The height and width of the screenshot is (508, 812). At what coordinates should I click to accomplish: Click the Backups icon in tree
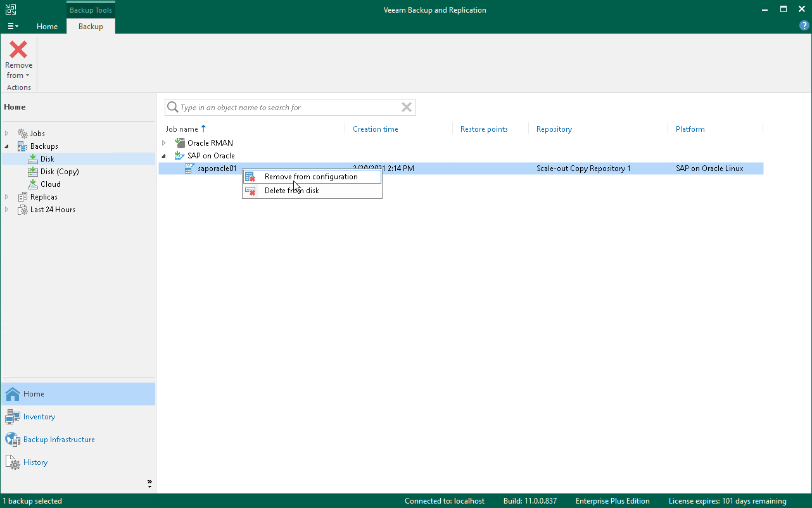(x=22, y=146)
